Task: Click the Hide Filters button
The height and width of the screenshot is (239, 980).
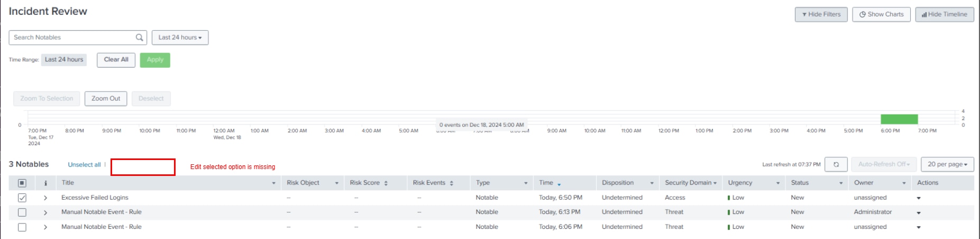Action: [x=821, y=14]
